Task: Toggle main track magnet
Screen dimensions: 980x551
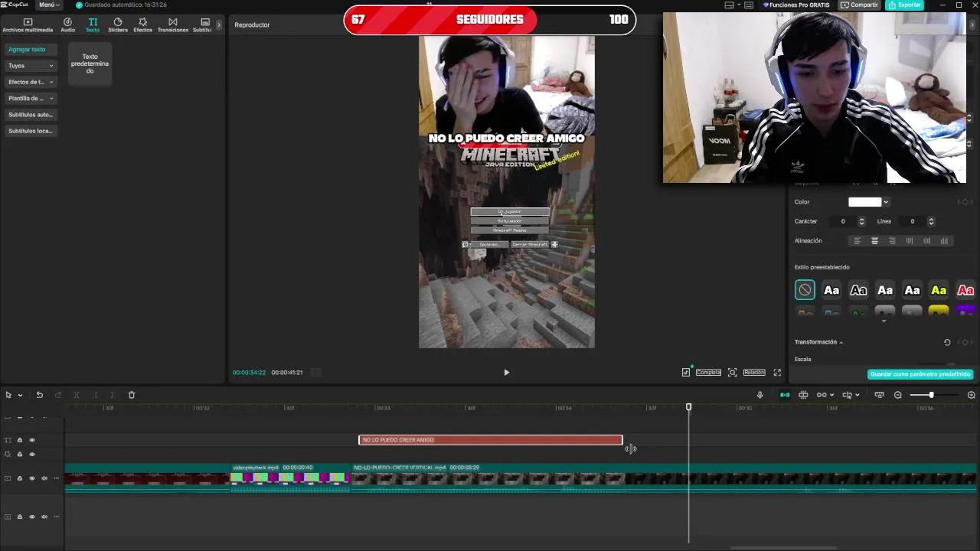Action: coord(785,395)
